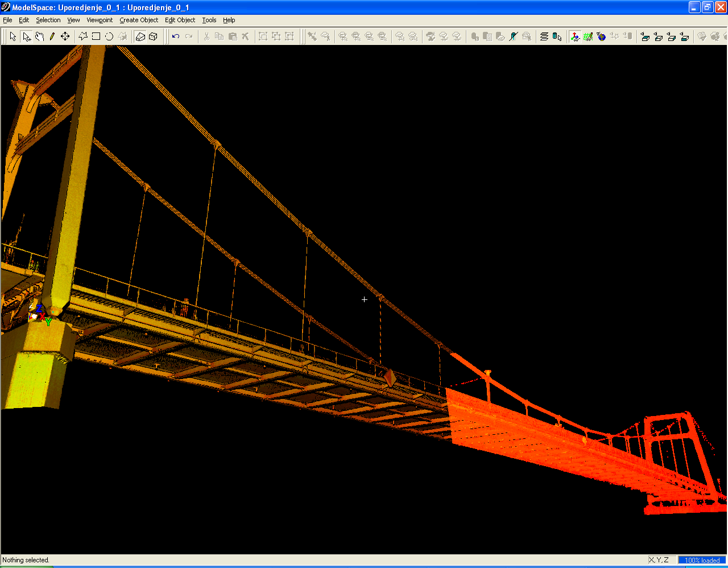Activate the hand-shaped View Mode tool
Image resolution: width=728 pixels, height=568 pixels.
click(x=39, y=36)
